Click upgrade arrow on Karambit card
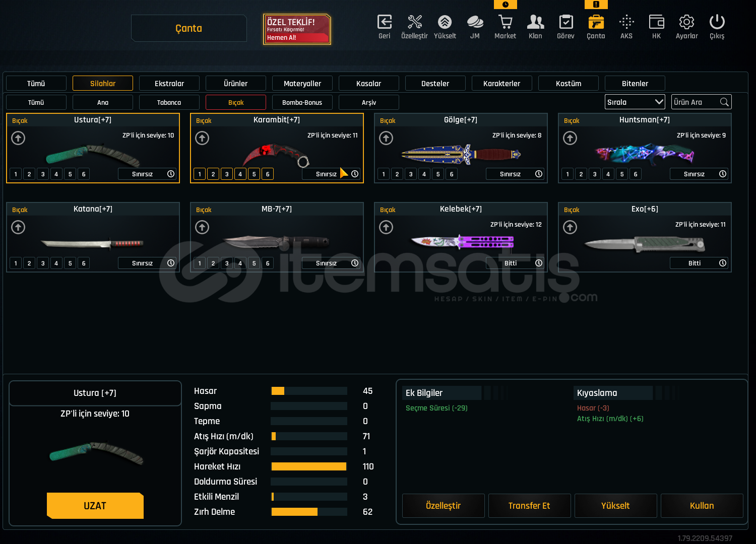This screenshot has width=756, height=544. click(x=202, y=138)
